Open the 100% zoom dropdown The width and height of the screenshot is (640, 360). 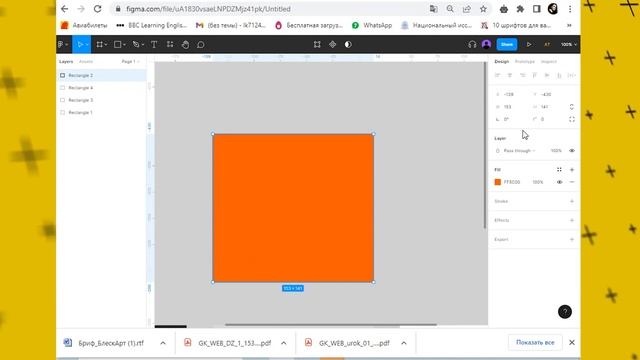click(x=569, y=44)
